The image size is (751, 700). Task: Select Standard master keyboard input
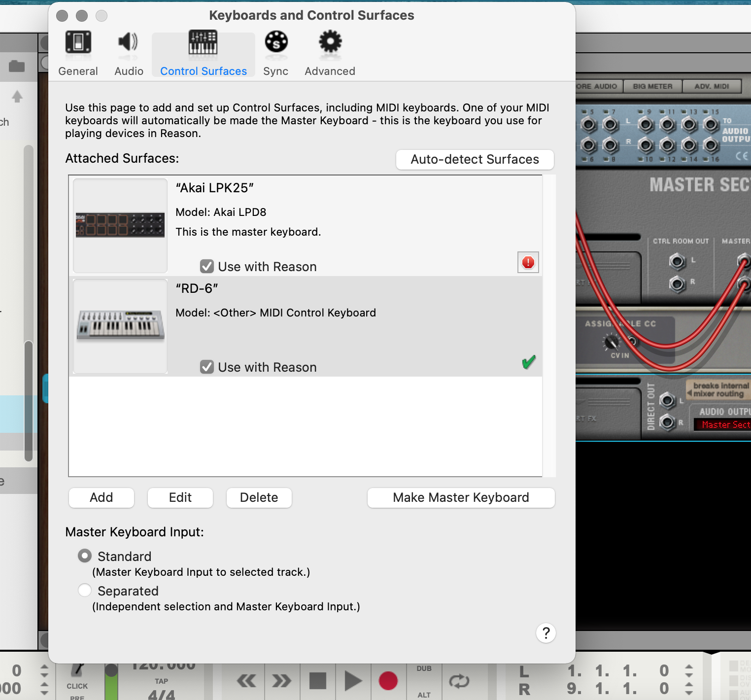click(85, 556)
